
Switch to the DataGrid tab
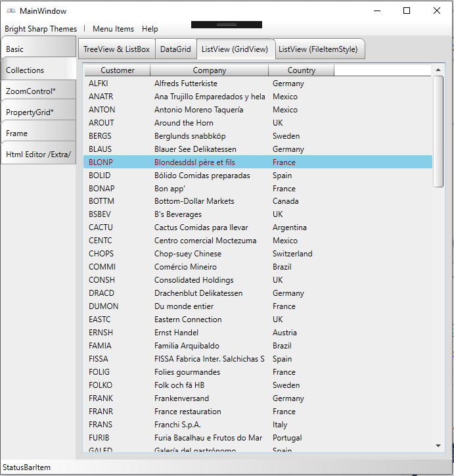click(x=175, y=49)
